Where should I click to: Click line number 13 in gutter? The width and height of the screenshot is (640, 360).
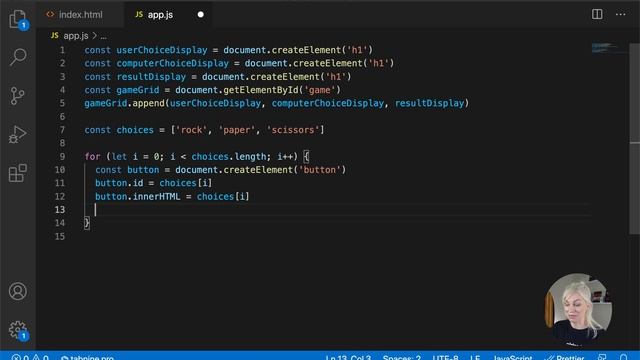(60, 209)
